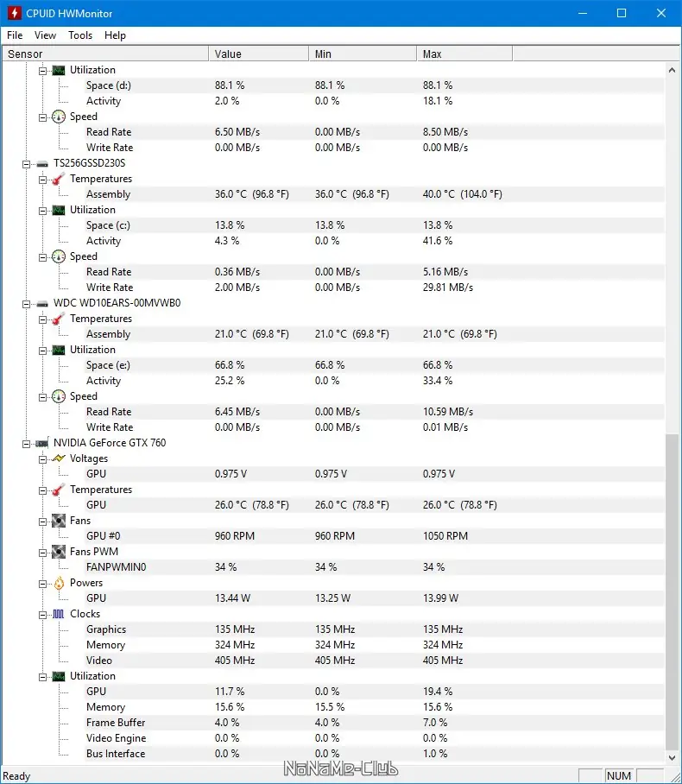Click the clock waveform icon beside Clocks
This screenshot has width=682, height=784.
click(x=58, y=614)
